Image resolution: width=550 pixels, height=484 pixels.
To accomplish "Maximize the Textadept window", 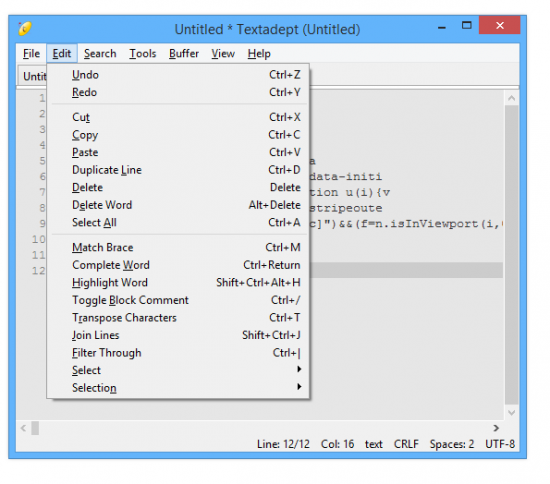I will click(467, 25).
